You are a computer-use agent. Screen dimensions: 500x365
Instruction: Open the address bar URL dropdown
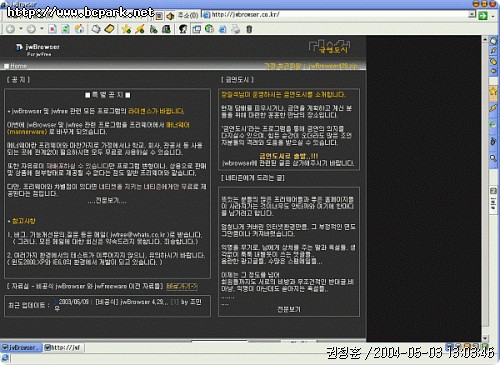[472, 14]
